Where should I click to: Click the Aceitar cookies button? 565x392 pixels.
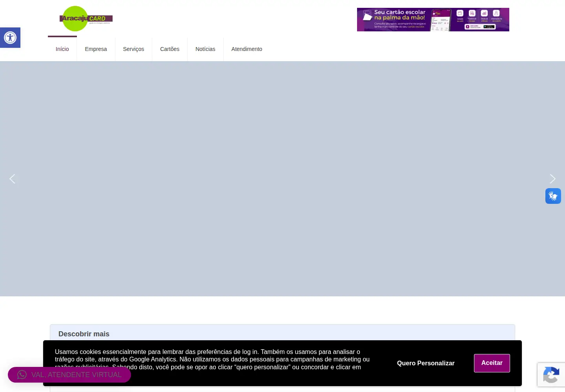492,363
